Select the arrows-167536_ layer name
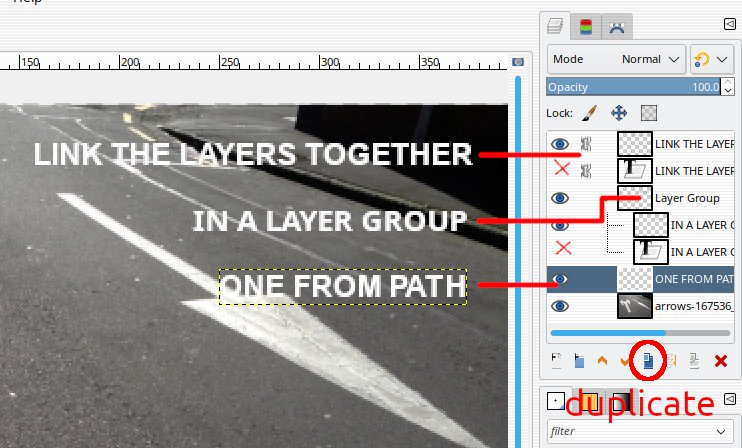 point(694,306)
